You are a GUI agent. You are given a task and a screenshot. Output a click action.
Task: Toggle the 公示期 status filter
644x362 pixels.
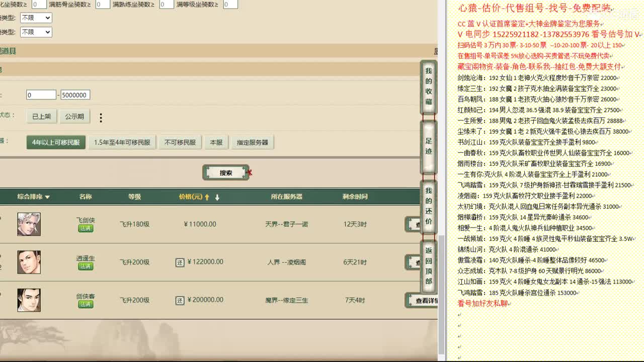[x=74, y=116]
